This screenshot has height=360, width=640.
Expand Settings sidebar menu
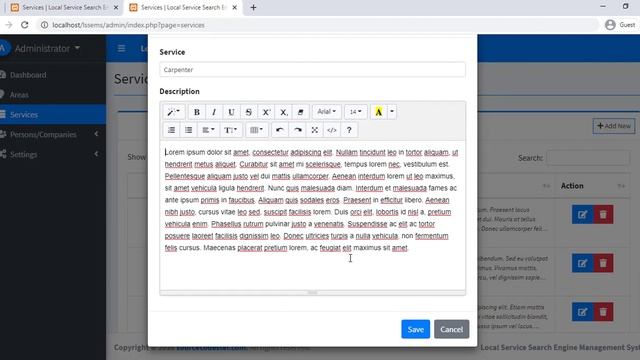point(53,154)
